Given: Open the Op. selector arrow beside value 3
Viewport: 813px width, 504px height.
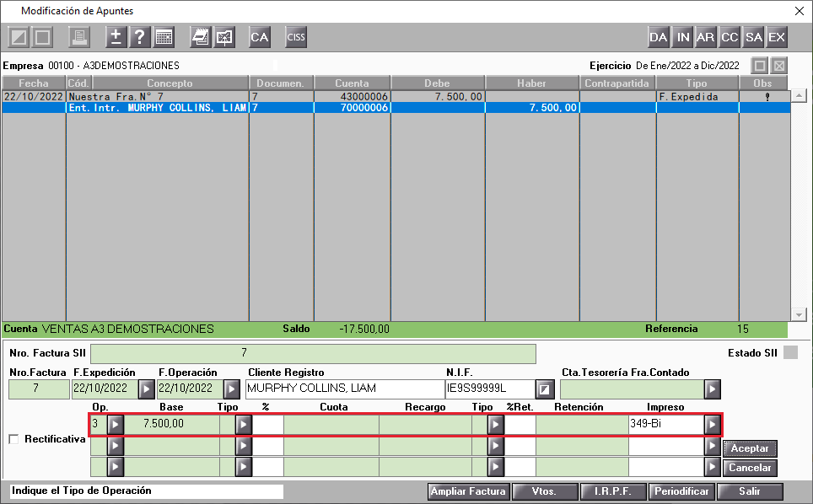Looking at the screenshot, I should 115,425.
